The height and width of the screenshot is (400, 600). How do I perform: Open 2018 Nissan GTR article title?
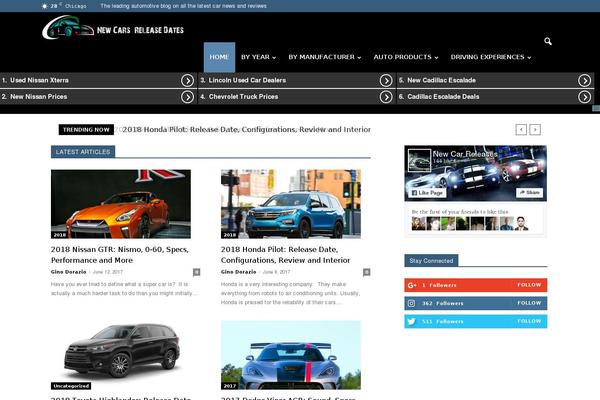120,255
